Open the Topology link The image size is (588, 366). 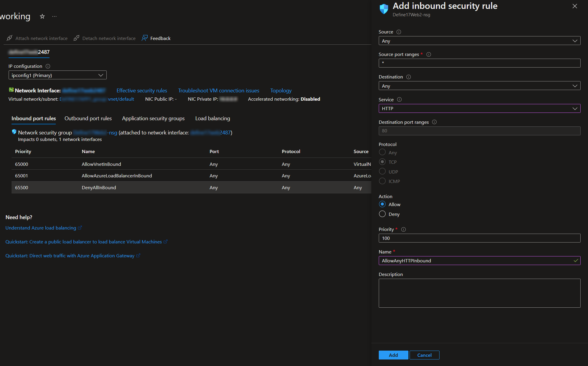(x=281, y=91)
